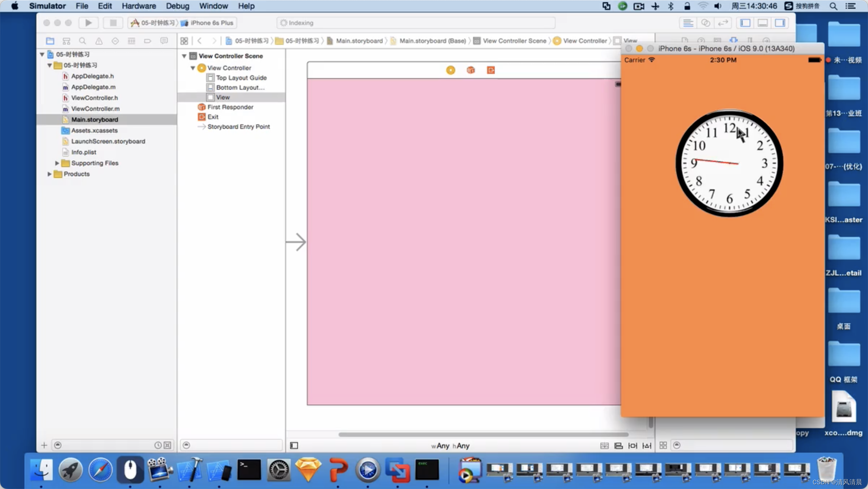Screen dimensions: 868x489
Task: Click View item under View Controller
Action: click(222, 97)
